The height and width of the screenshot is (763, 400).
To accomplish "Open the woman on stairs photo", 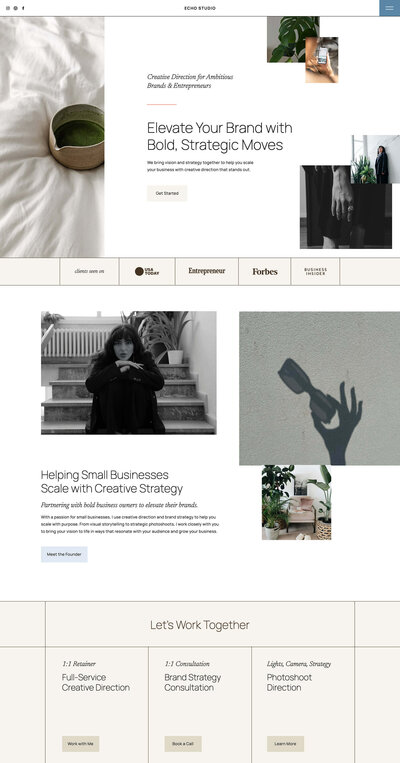I will [129, 373].
